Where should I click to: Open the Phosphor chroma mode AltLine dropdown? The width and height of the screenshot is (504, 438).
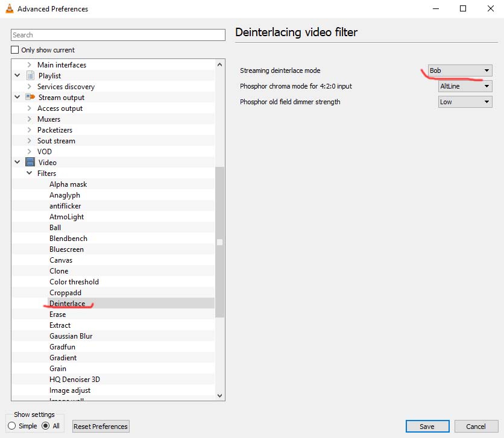(465, 86)
